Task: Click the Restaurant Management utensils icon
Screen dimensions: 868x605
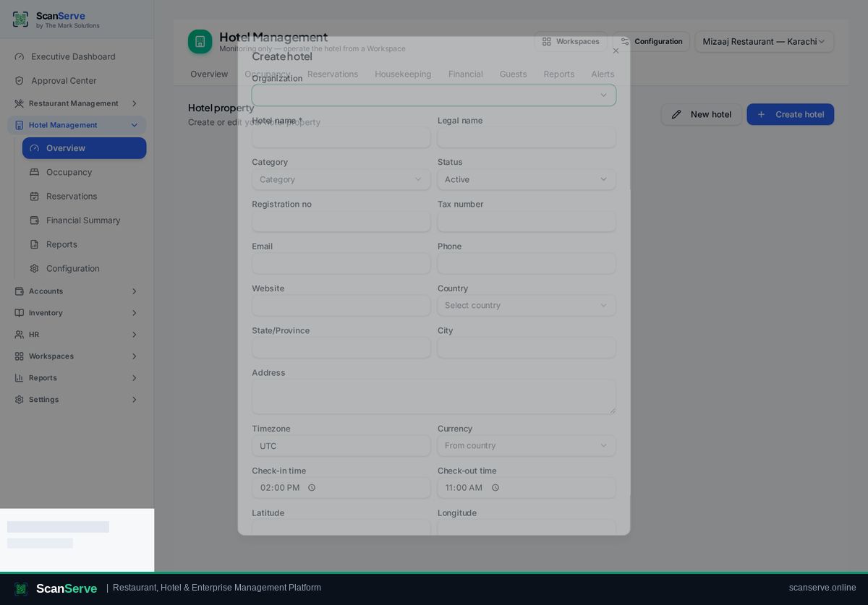Action: (x=20, y=103)
